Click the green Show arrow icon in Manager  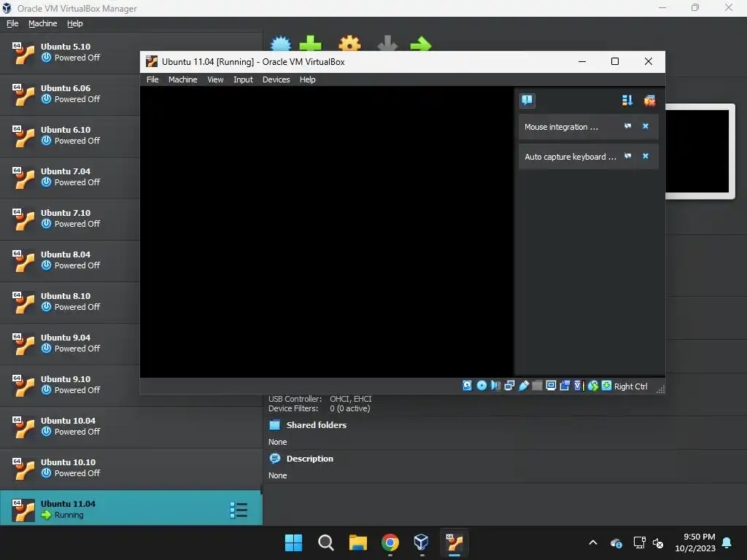point(421,44)
